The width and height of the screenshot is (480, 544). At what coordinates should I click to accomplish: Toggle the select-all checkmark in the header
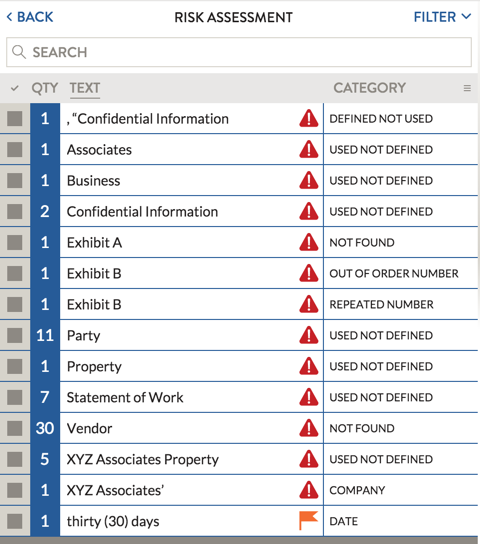tap(15, 88)
